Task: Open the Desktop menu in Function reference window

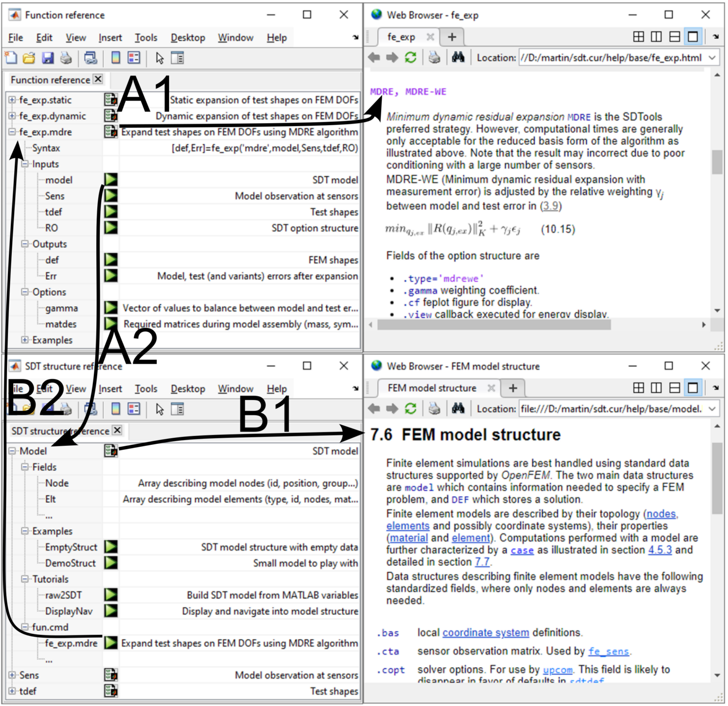Action: pos(188,37)
